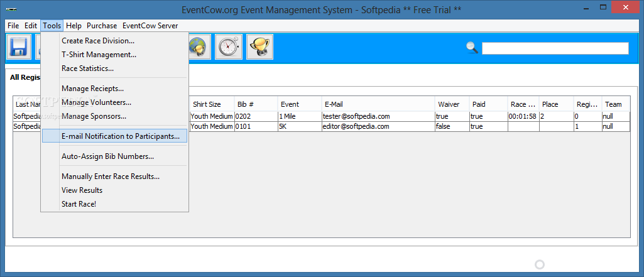Click Youth Medium in the 0202 row

click(x=212, y=116)
